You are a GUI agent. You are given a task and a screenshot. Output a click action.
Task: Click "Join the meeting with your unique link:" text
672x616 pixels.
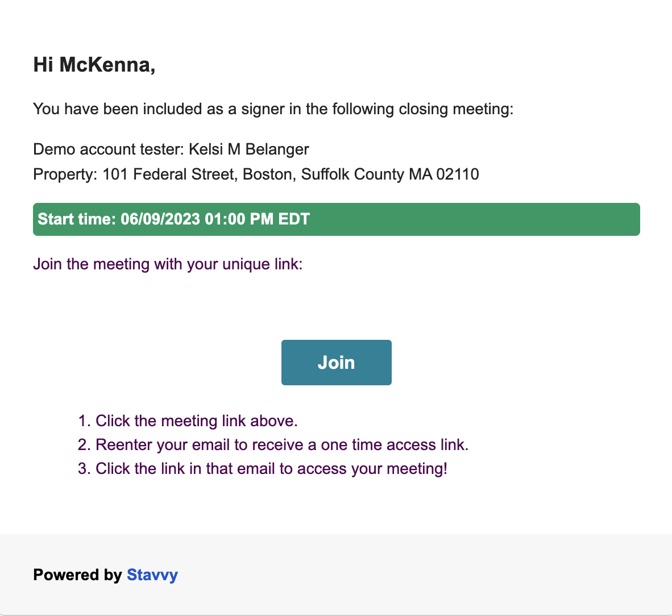[168, 264]
